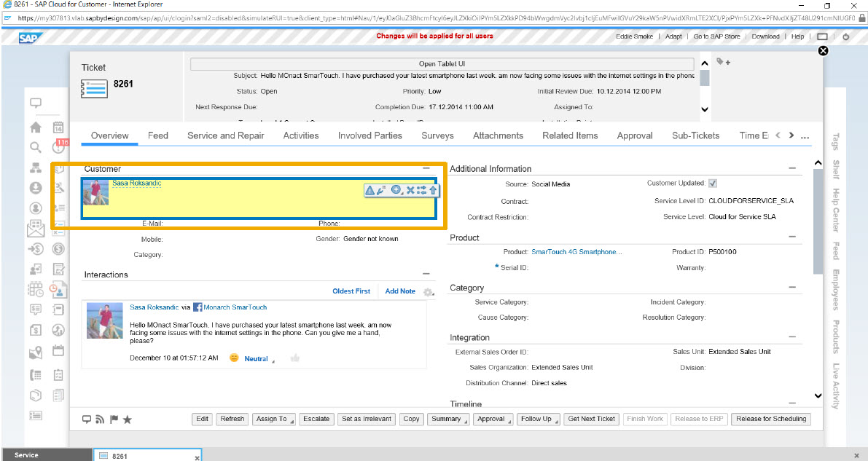Click the wrench icon in adaptation toolbar
868x461 pixels.
click(381, 190)
